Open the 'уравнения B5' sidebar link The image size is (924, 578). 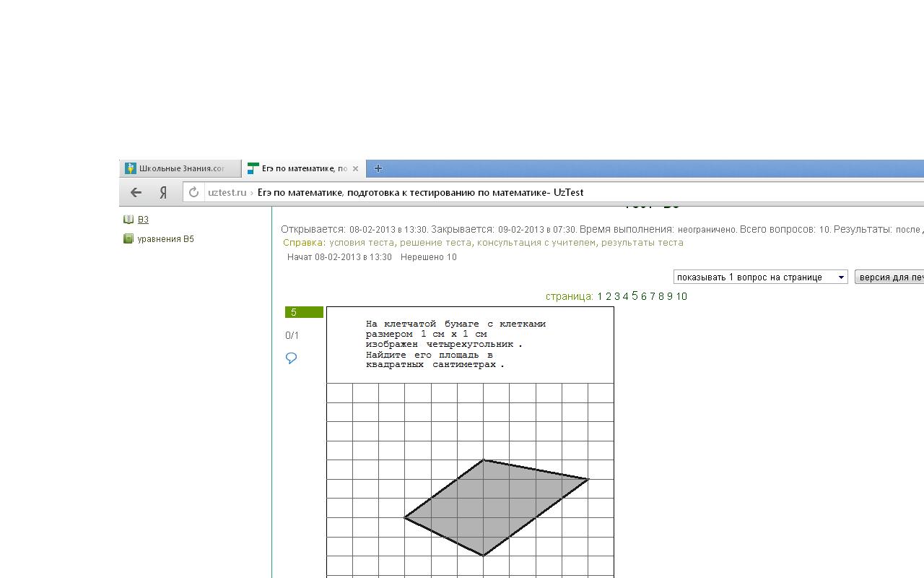(x=166, y=239)
